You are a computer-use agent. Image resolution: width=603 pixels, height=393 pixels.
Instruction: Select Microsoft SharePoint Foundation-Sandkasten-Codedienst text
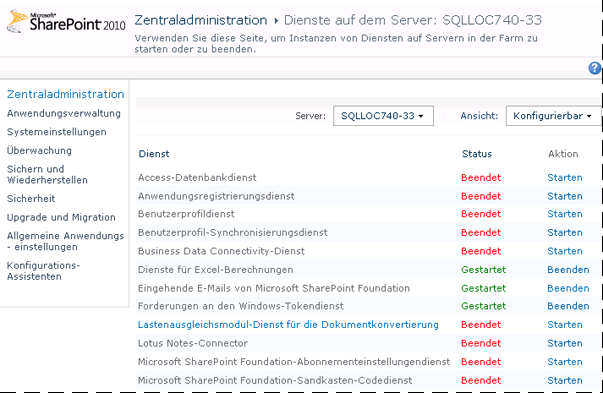click(275, 380)
